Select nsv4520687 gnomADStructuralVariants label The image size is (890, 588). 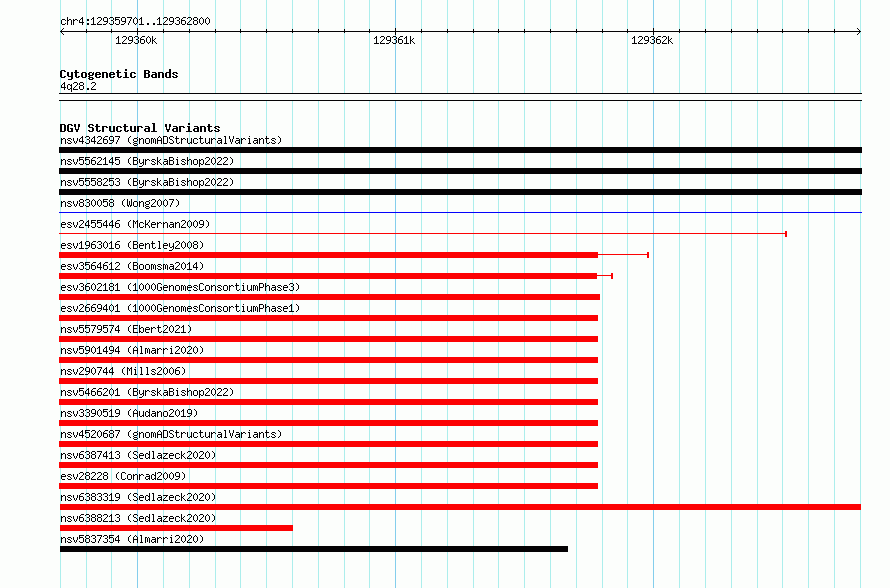click(171, 434)
